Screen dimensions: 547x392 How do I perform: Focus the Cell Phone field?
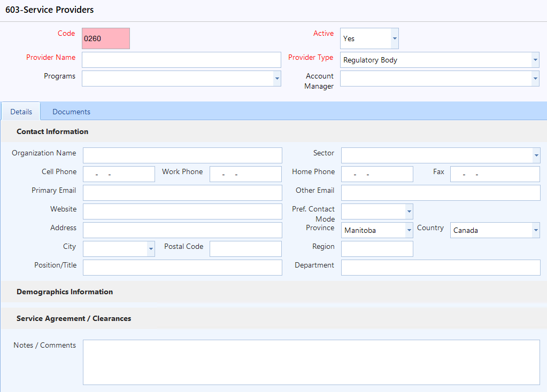[x=119, y=174]
